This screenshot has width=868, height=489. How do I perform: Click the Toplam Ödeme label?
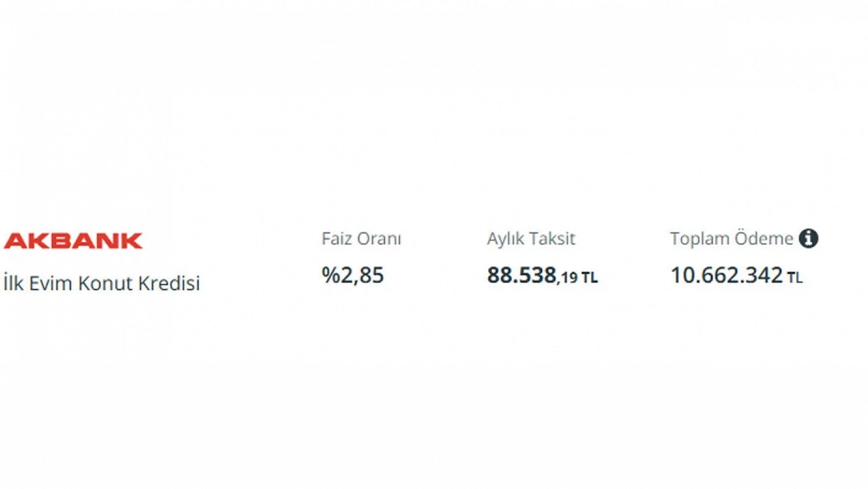(731, 239)
